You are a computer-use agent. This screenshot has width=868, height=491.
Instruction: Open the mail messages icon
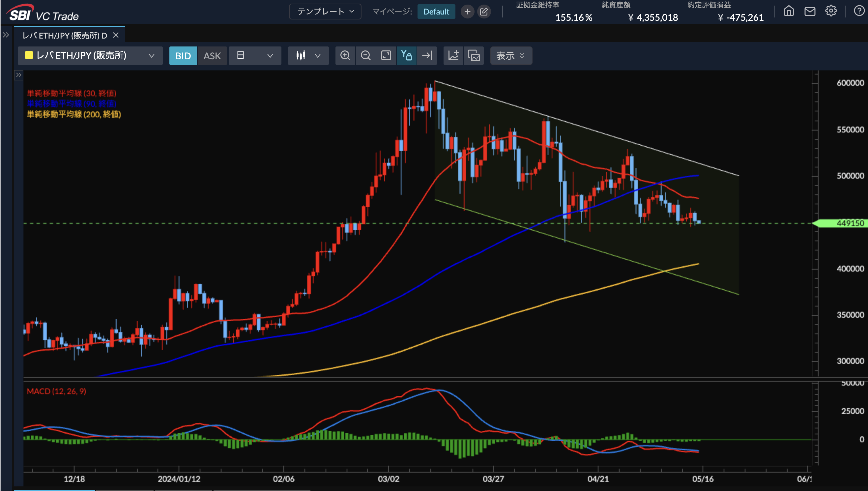pos(810,11)
